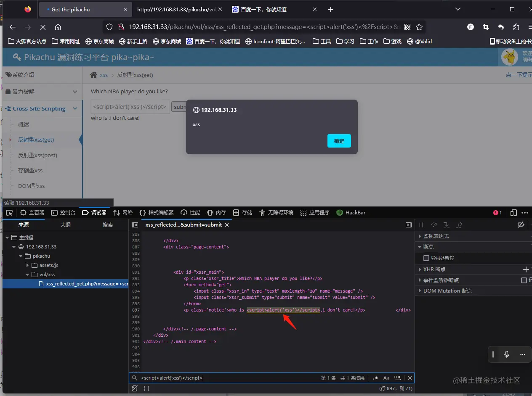
Task: Click the 确定 button in alert dialog
Action: click(x=339, y=141)
